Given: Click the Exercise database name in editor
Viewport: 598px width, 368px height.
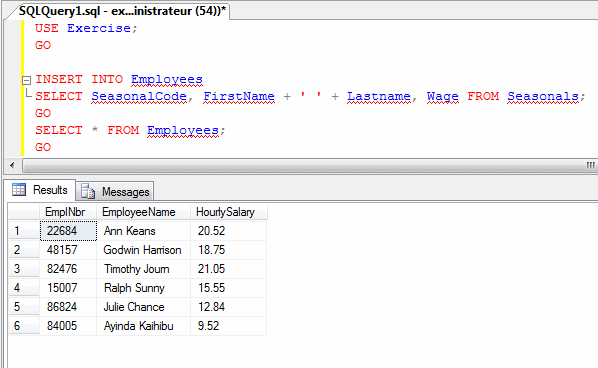Looking at the screenshot, I should tap(99, 28).
